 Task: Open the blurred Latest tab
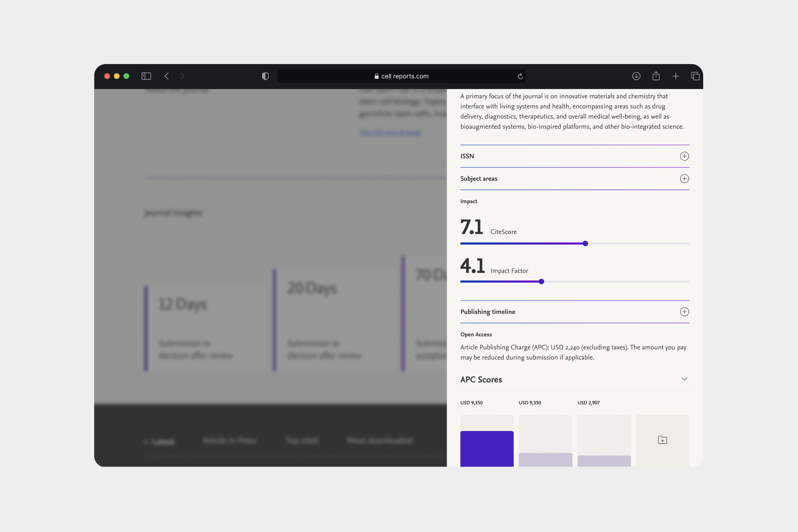click(163, 442)
